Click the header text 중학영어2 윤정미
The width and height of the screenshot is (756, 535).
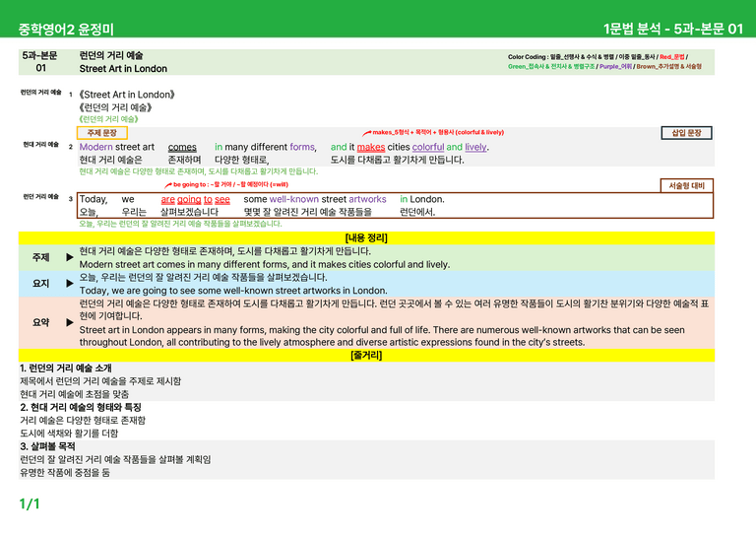[x=66, y=30]
